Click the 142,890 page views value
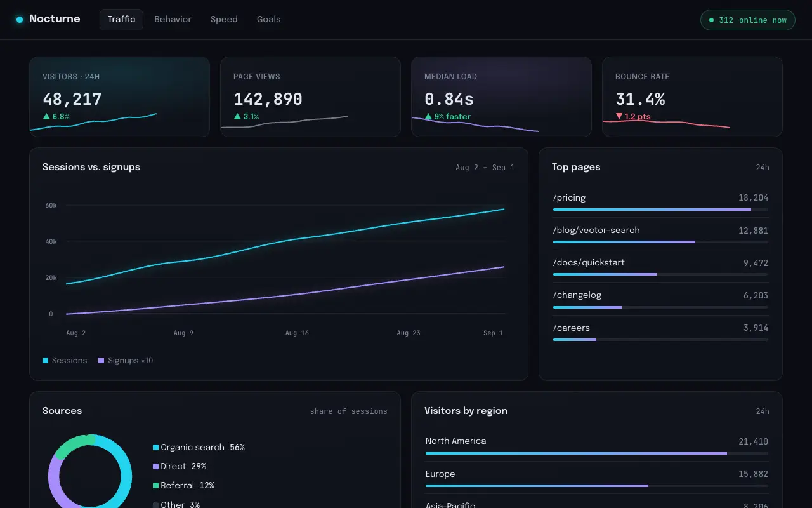The height and width of the screenshot is (508, 812). click(268, 99)
